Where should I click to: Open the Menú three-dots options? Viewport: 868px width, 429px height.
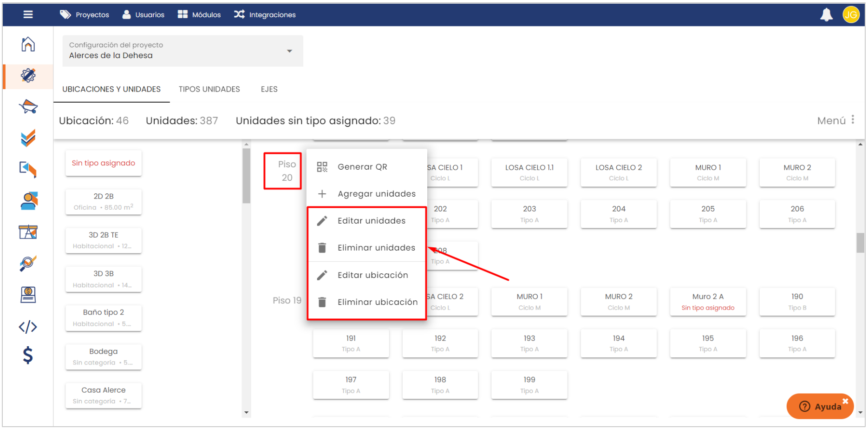pos(852,120)
